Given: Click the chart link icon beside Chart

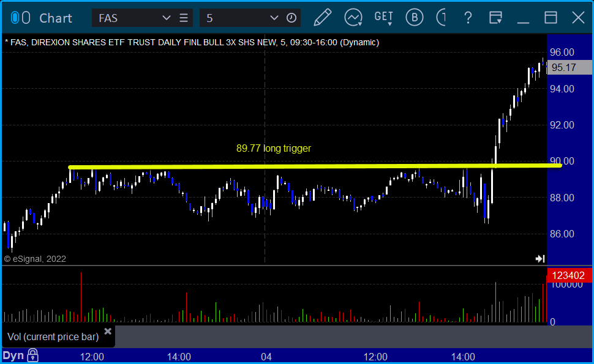Looking at the screenshot, I should click(x=20, y=18).
